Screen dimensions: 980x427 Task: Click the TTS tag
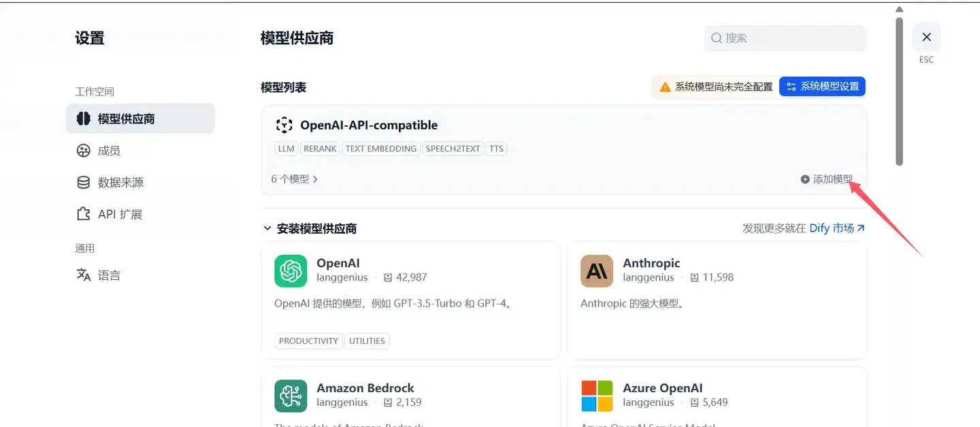497,148
